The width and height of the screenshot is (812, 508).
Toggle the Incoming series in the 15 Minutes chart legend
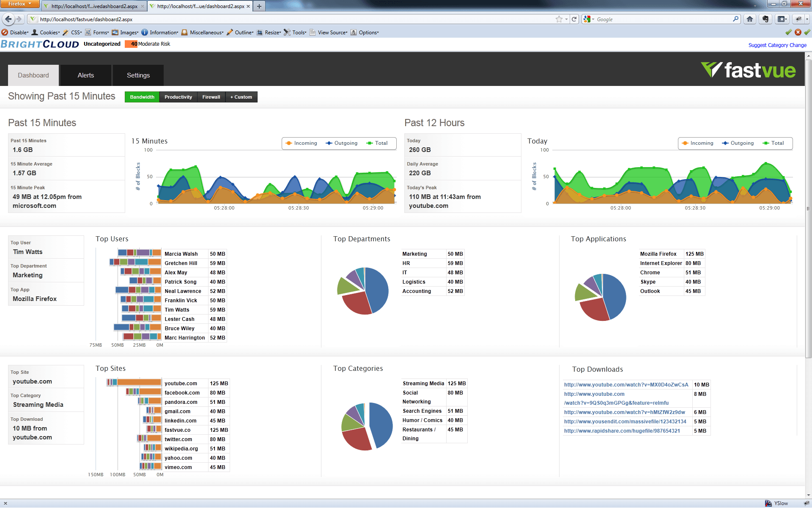301,143
